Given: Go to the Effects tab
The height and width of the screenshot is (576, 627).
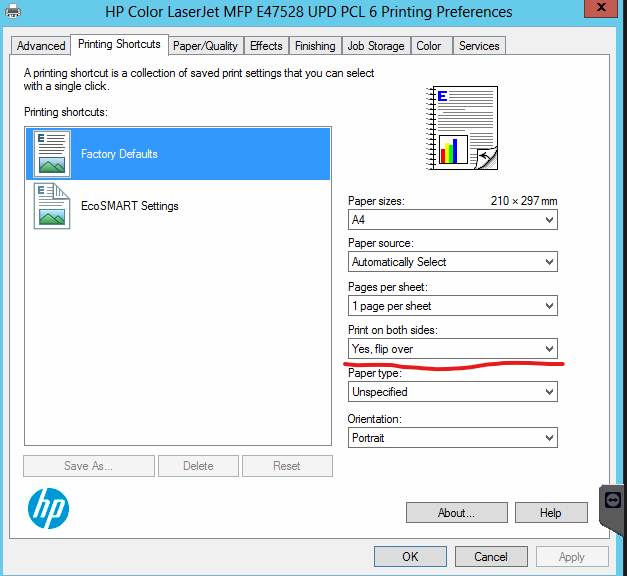Looking at the screenshot, I should click(266, 46).
